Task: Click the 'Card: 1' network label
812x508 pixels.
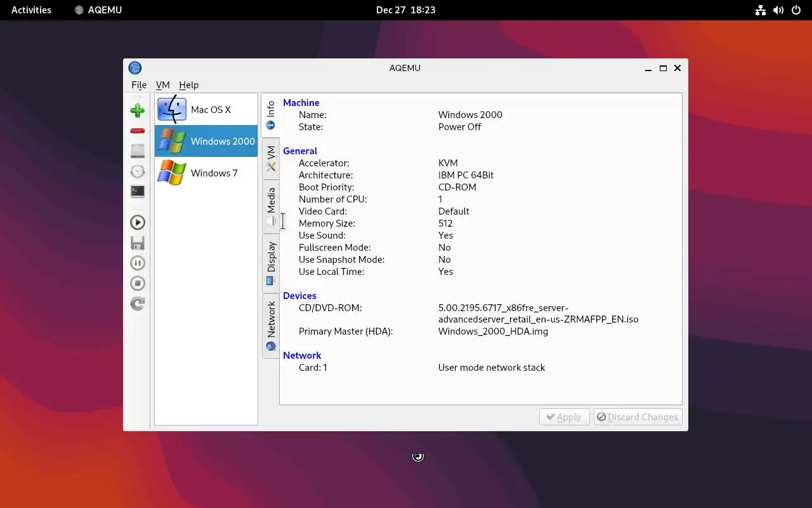Action: coord(313,367)
